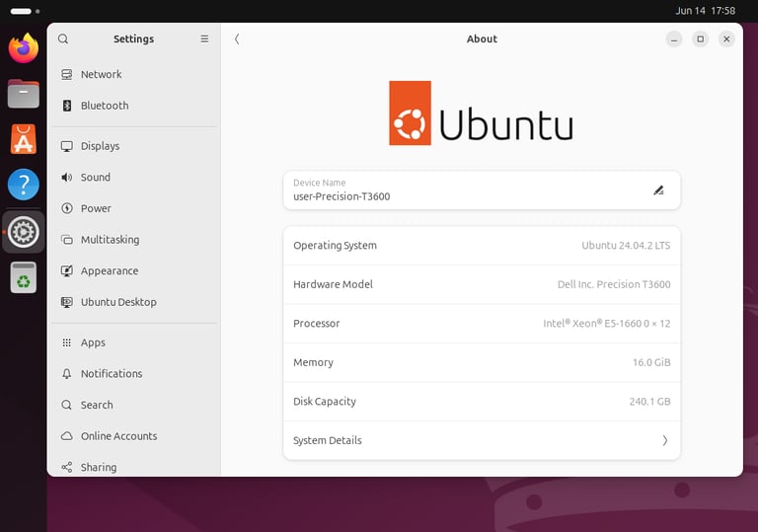Image resolution: width=758 pixels, height=532 pixels.
Task: Go back with the About back arrow
Action: tap(237, 39)
